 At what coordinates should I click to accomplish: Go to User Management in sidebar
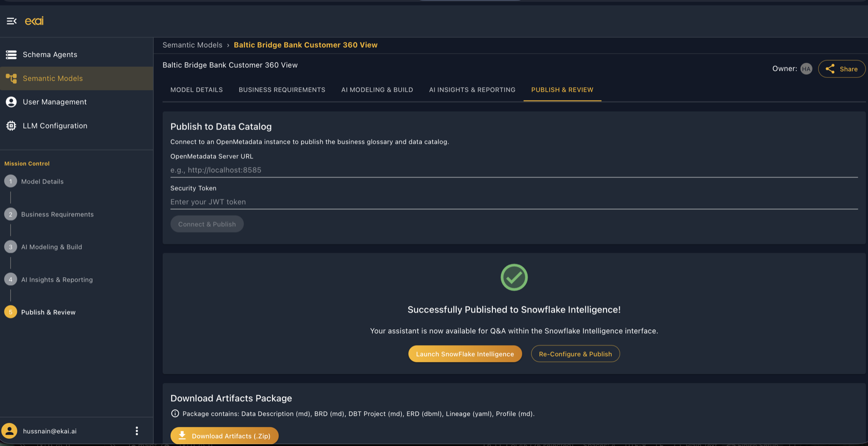pyautogui.click(x=77, y=102)
